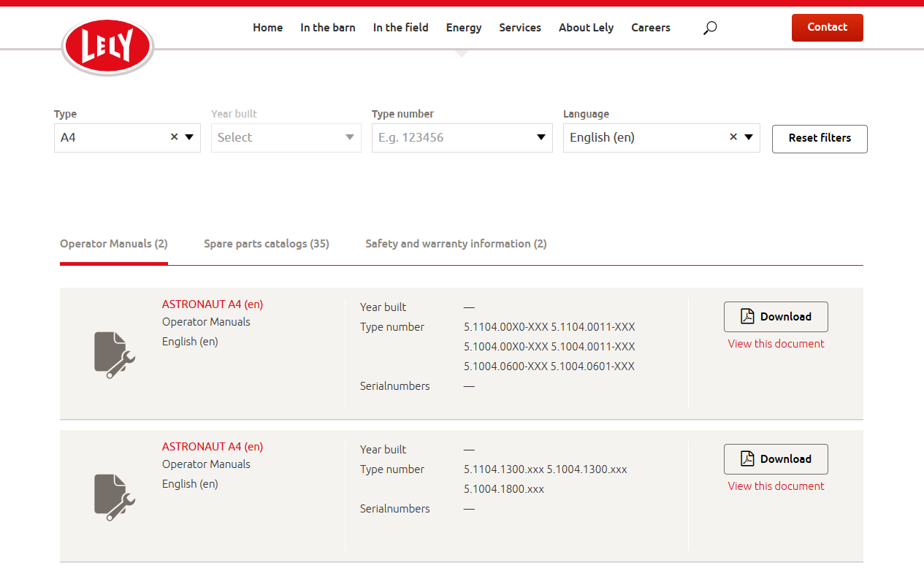Open the About Lely menu
924x568 pixels.
pos(586,28)
